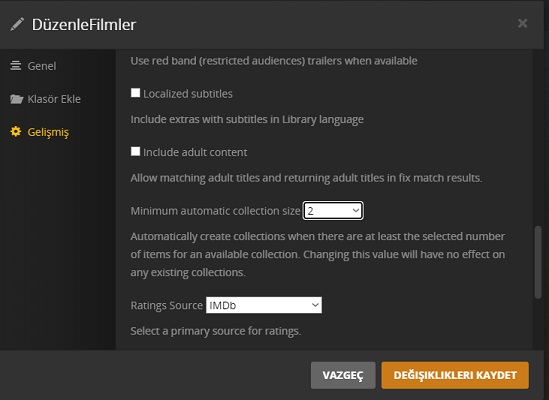Viewport: 549px width, 400px height.
Task: Close the dialog with the X icon
Action: [x=522, y=23]
